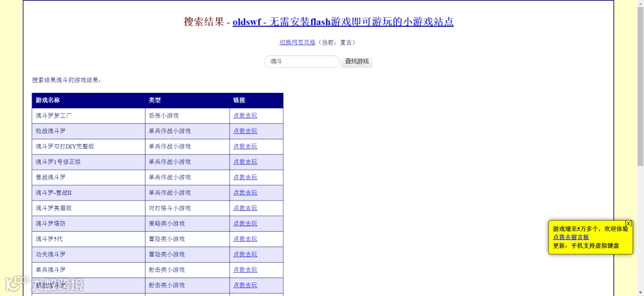Click 点我去玩 for 枪战魂斗罗

click(245, 131)
